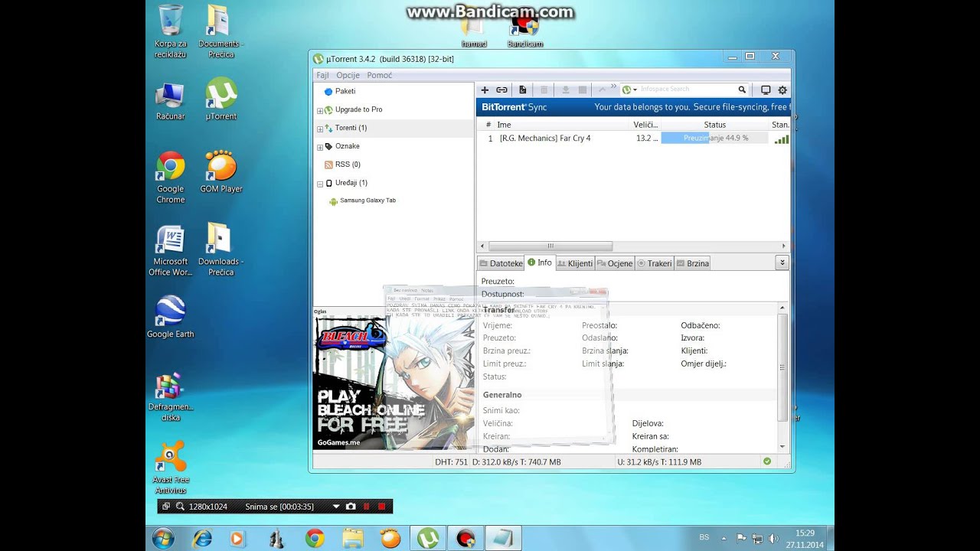Image resolution: width=980 pixels, height=551 pixels.
Task: Select Paketi in the sidebar
Action: [345, 91]
